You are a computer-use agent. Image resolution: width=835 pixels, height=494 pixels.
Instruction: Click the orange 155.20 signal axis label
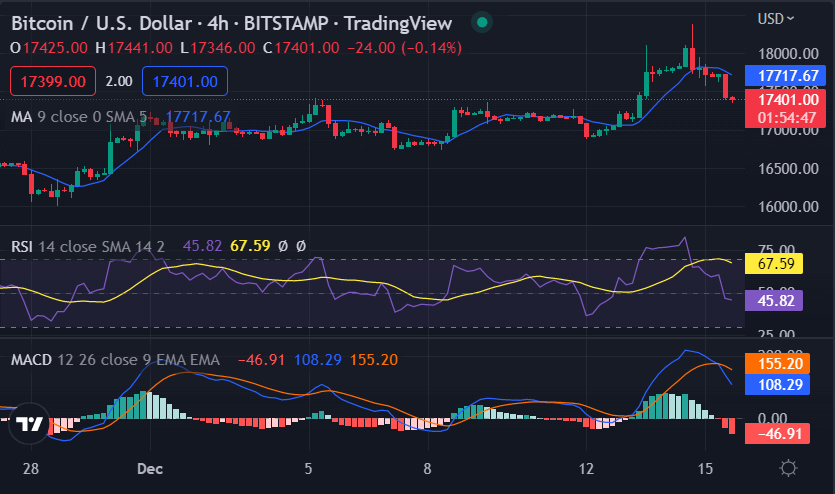click(x=777, y=364)
